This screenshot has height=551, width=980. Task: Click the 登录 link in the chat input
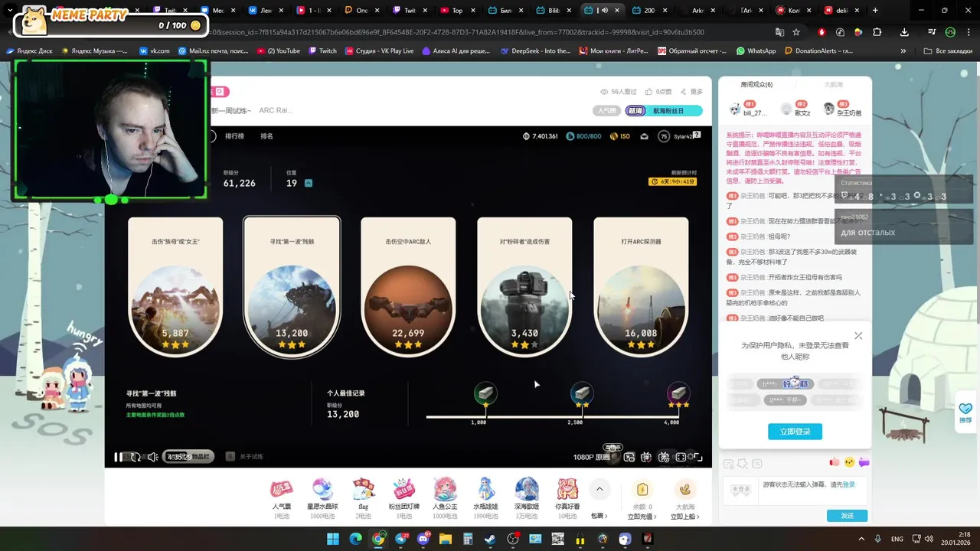click(848, 484)
